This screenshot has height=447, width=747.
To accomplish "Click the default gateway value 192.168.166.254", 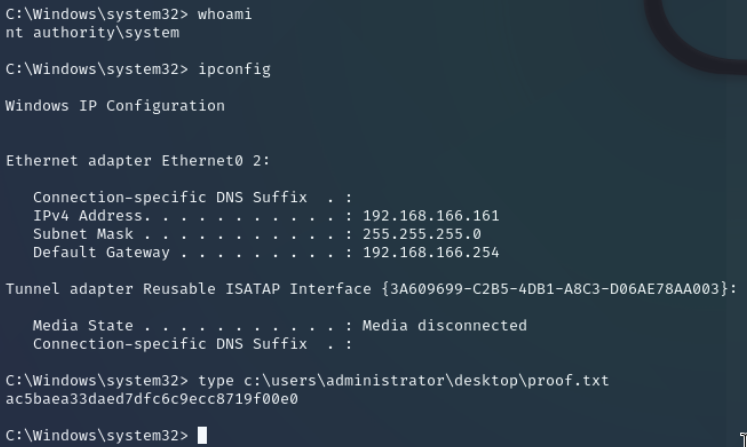I will coord(430,252).
